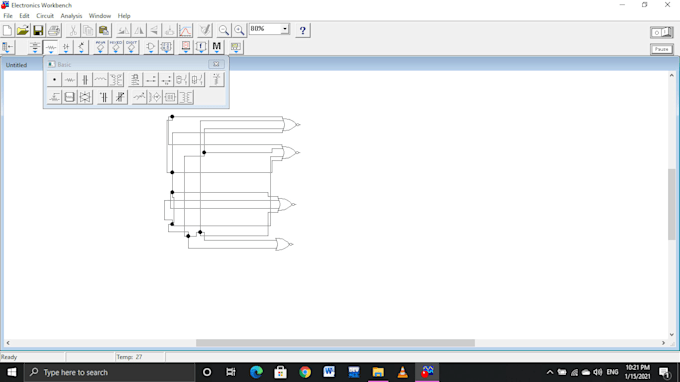The width and height of the screenshot is (680, 382).
Task: Open the Sources parts bin
Action: coord(35,47)
